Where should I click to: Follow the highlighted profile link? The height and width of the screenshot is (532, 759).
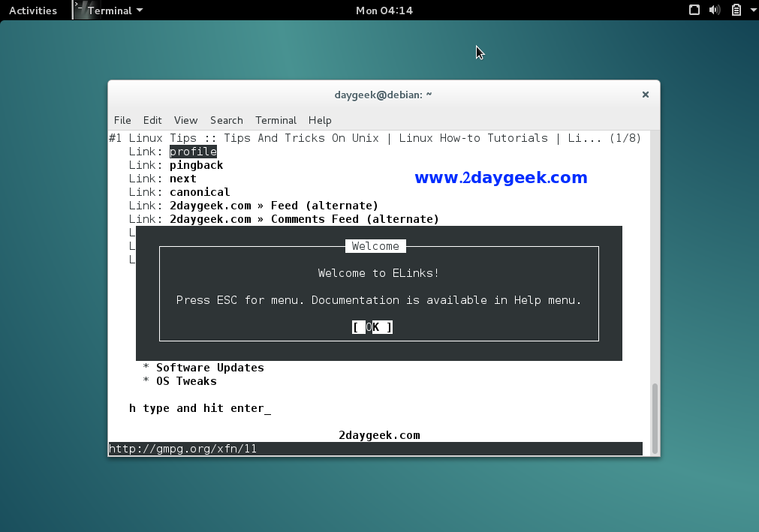coord(193,152)
